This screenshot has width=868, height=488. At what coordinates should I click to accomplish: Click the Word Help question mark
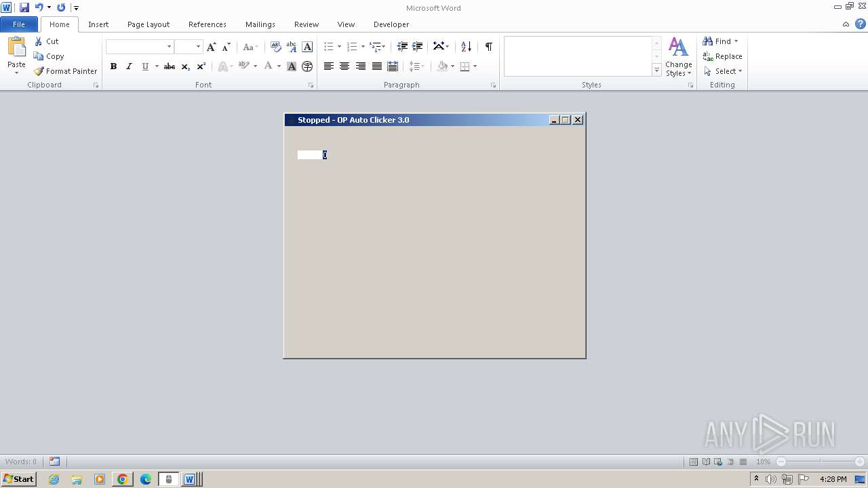860,24
